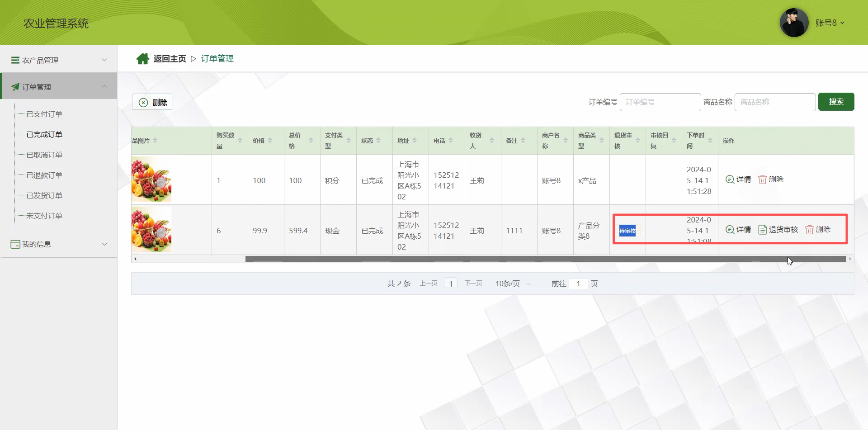Image resolution: width=868 pixels, height=430 pixels.
Task: Open 已支付订单 in sidebar
Action: tap(44, 114)
